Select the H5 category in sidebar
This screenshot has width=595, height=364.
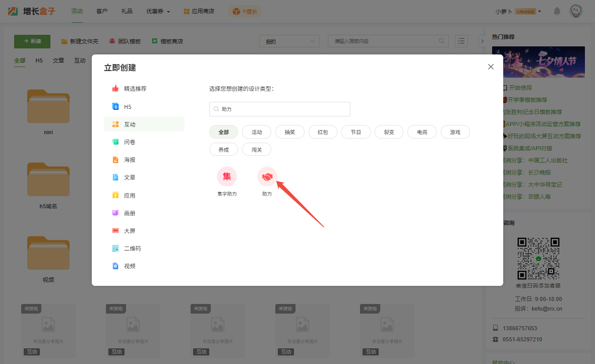(127, 107)
